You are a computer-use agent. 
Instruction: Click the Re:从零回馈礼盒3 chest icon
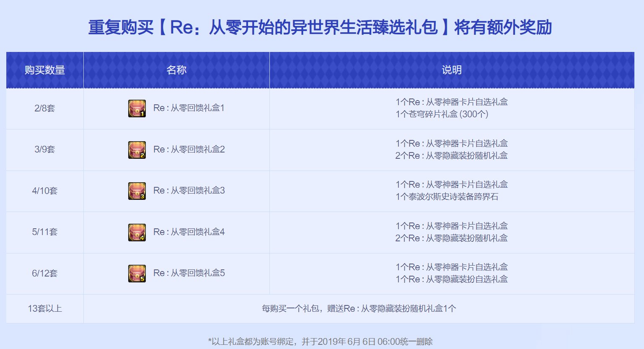[137, 191]
